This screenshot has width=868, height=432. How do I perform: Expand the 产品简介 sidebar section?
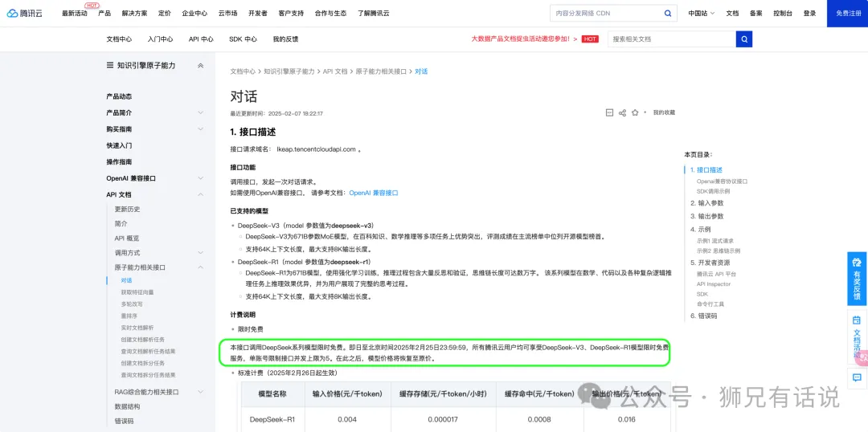(200, 113)
